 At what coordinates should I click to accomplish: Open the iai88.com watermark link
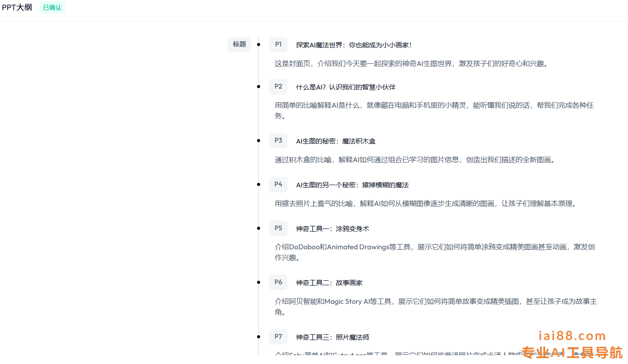[572, 336]
